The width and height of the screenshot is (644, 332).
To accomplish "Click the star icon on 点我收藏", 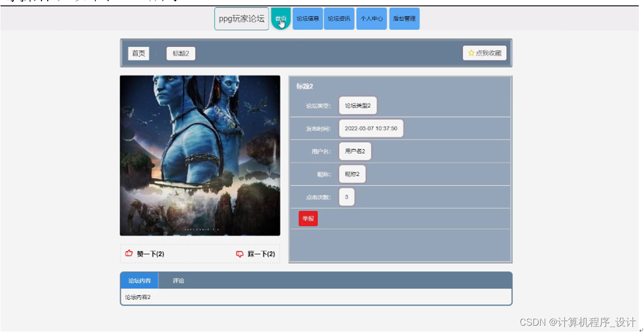I will tap(471, 53).
